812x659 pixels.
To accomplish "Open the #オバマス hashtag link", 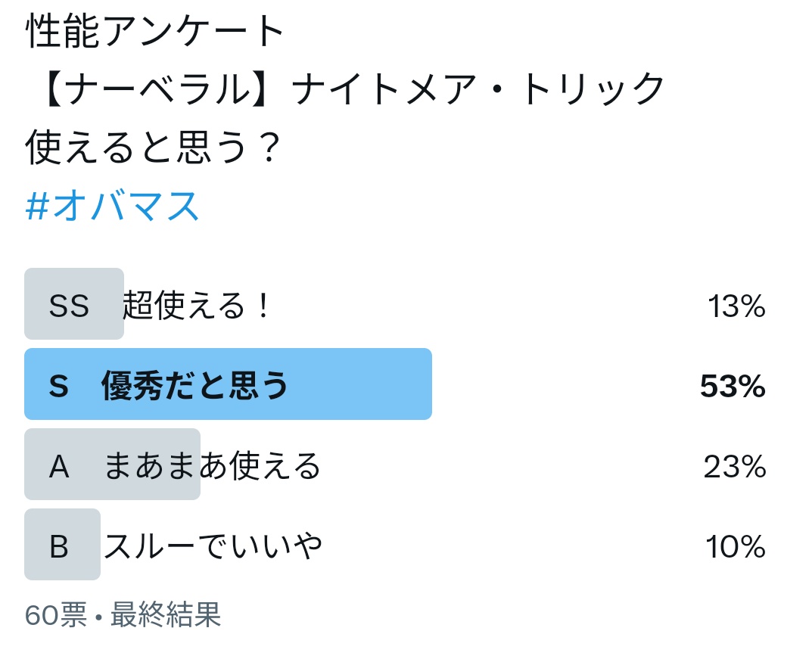I will pyautogui.click(x=113, y=206).
